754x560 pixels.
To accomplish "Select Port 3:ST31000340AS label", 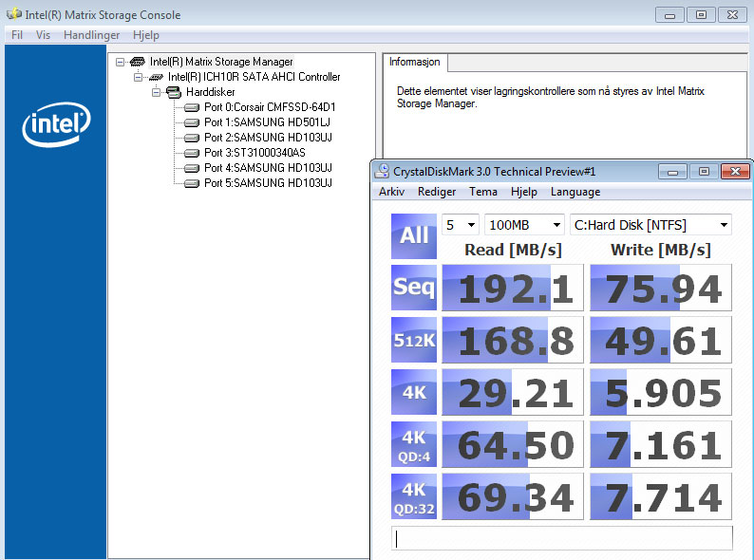I will [254, 153].
